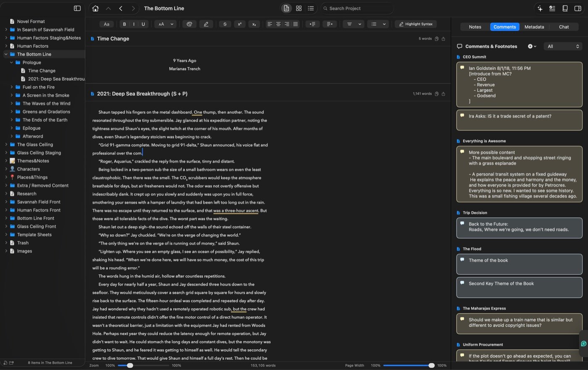
Task: Toggle italic formatting in the toolbar
Action: [134, 24]
